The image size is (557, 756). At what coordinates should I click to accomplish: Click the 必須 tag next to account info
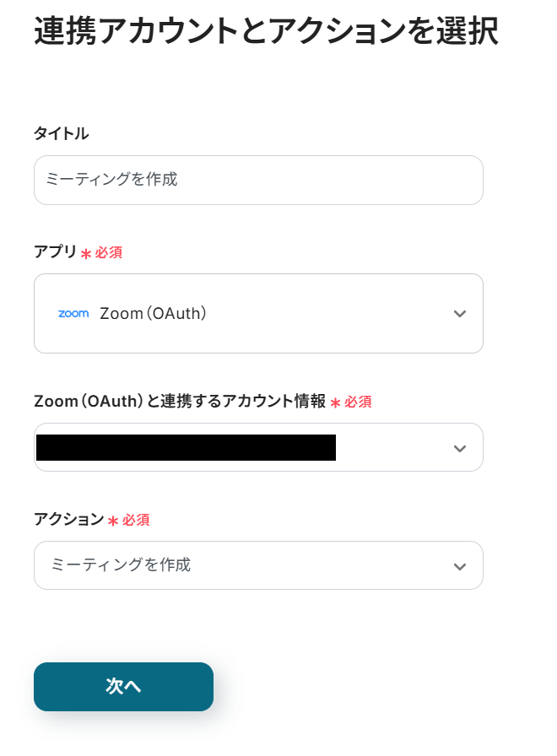[x=358, y=402]
